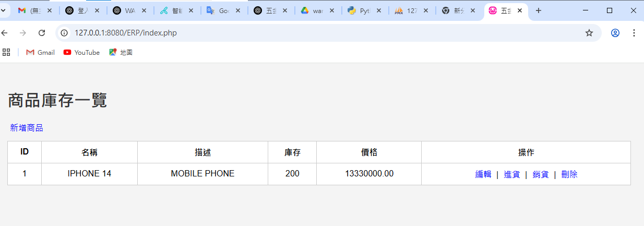Click 編輯 for IPHONE 14

pos(483,174)
